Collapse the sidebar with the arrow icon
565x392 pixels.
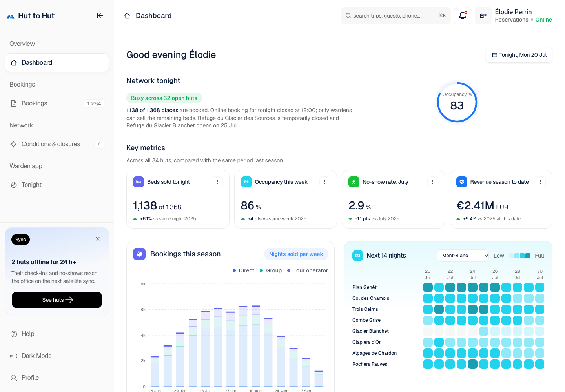point(100,16)
